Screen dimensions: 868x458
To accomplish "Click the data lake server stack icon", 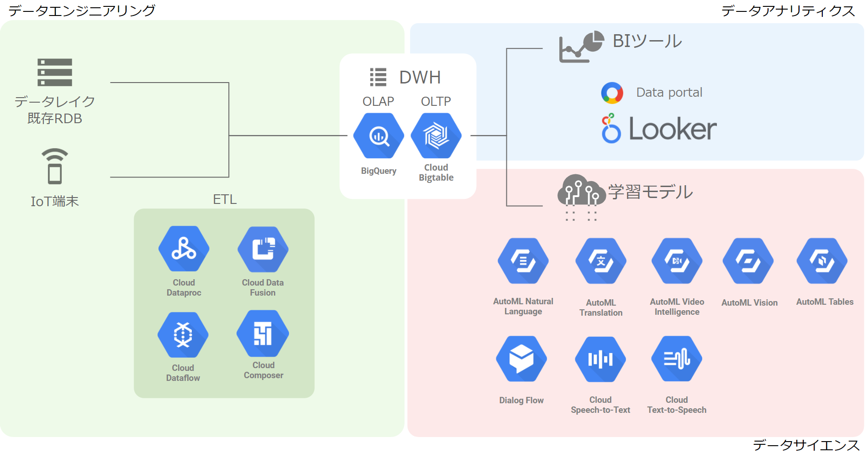I will pyautogui.click(x=55, y=72).
